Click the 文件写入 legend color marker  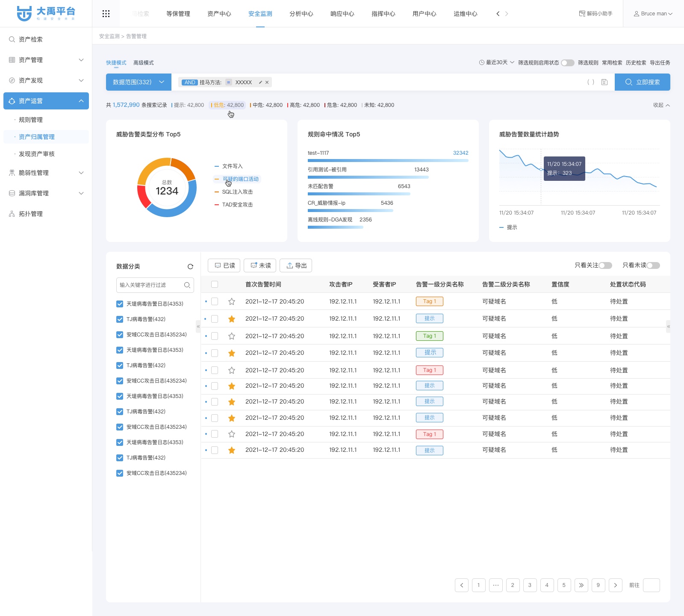tap(217, 166)
